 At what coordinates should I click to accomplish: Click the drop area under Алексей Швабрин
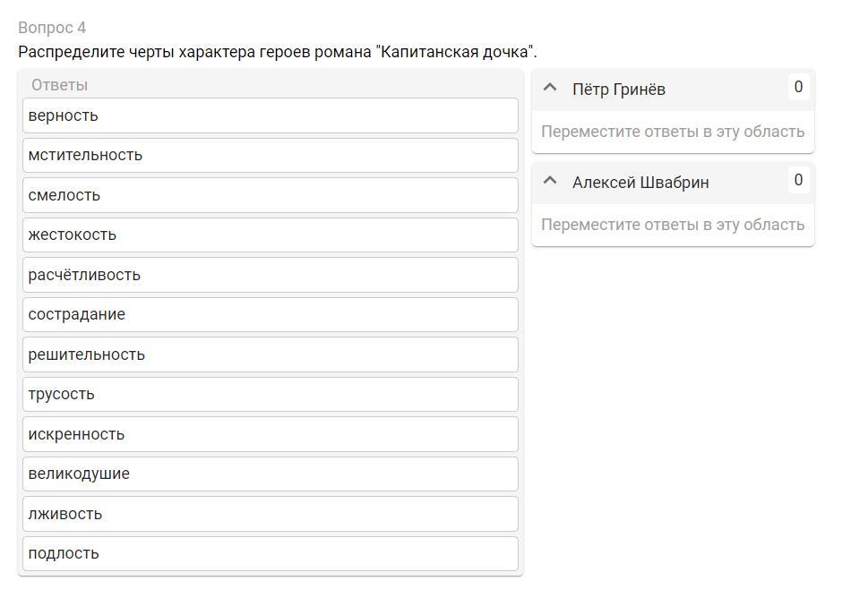[x=673, y=225]
